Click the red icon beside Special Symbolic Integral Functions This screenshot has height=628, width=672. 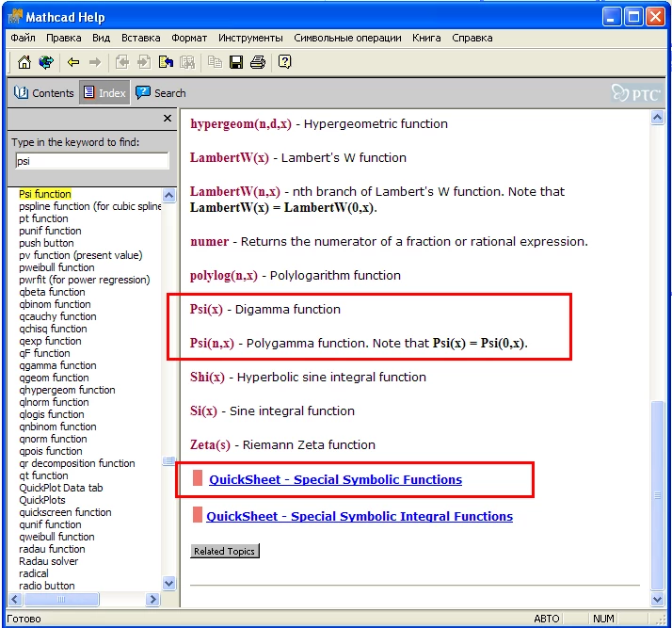pos(198,515)
